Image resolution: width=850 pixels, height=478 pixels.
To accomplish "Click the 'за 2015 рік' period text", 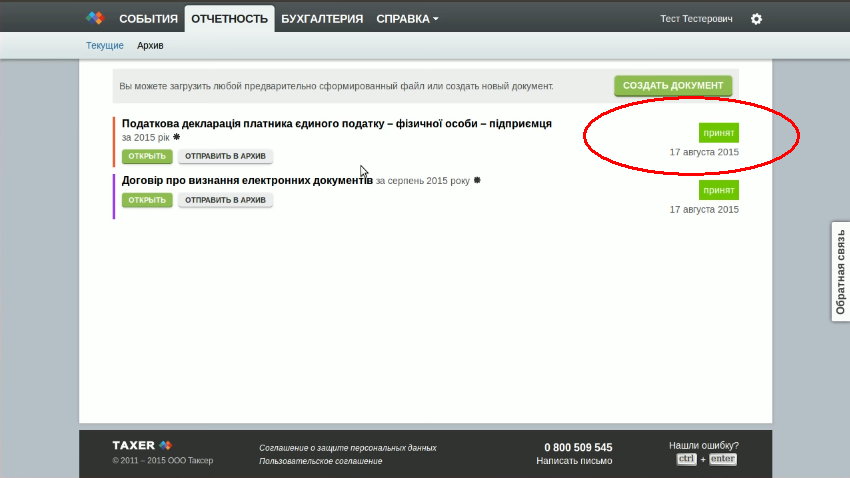I will (x=145, y=138).
